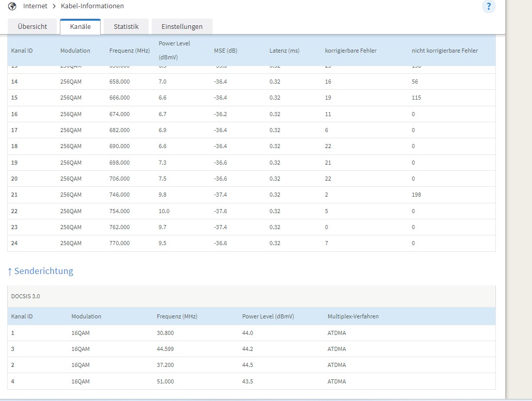Select the 51.000 MHz upstream frequency cell
532x401 pixels.
pyautogui.click(x=165, y=381)
